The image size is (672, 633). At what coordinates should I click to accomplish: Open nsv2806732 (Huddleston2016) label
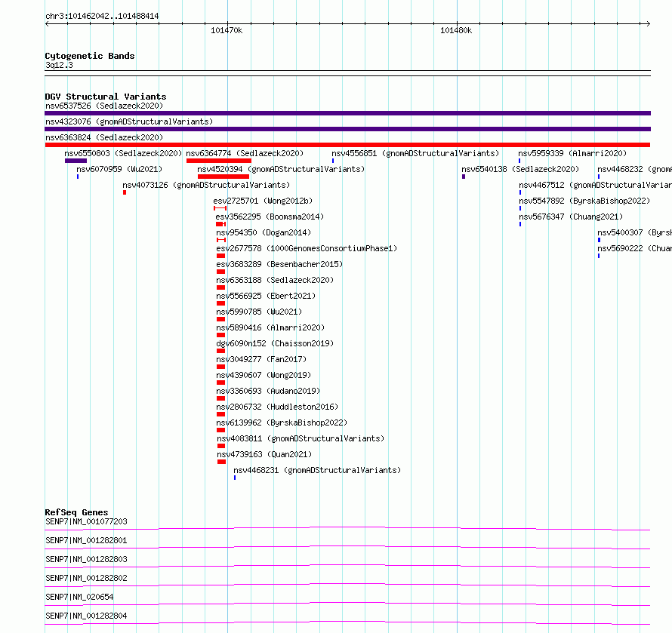click(x=277, y=407)
